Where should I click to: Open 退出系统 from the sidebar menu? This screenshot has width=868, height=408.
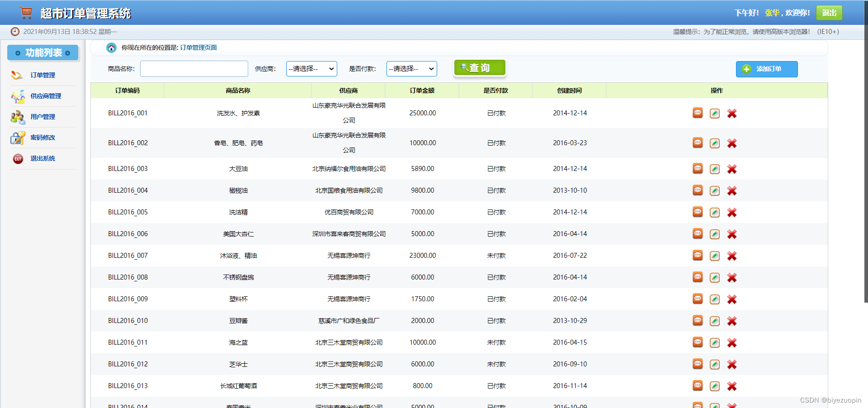(x=43, y=158)
